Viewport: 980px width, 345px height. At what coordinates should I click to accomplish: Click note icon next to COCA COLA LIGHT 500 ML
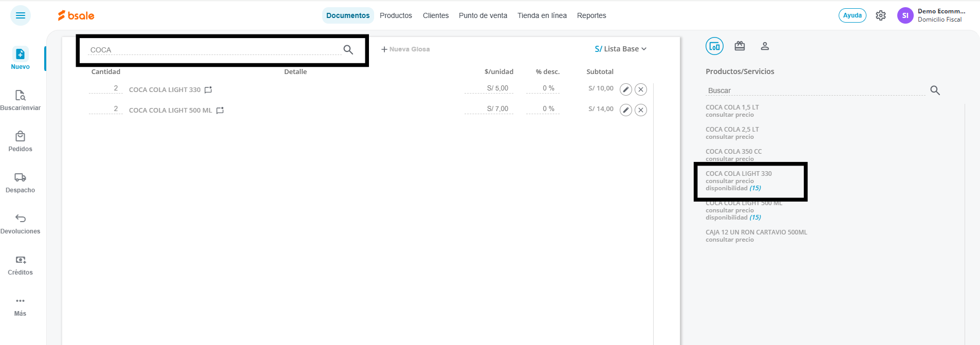[220, 111]
